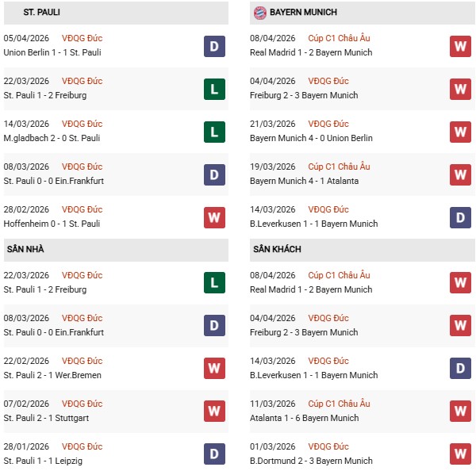Click D badge for B.Leverkusen match dated 14/03/2026 under Bayern Munich header
Screen dimensions: 476x471
pyautogui.click(x=460, y=217)
